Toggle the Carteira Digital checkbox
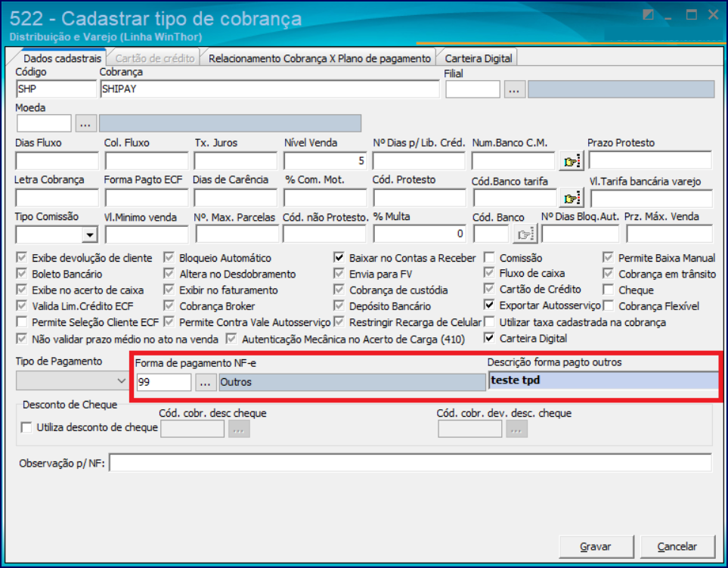The width and height of the screenshot is (728, 568). tap(489, 337)
